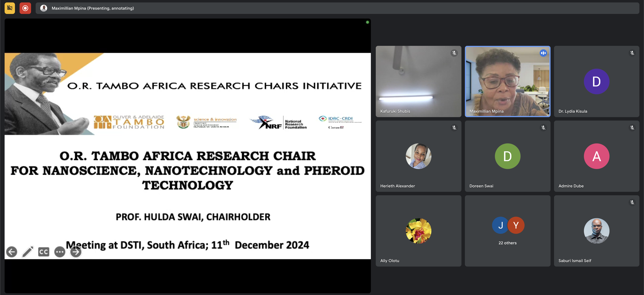Image resolution: width=644 pixels, height=295 pixels.
Task: Click the '22 others' text
Action: click(507, 243)
